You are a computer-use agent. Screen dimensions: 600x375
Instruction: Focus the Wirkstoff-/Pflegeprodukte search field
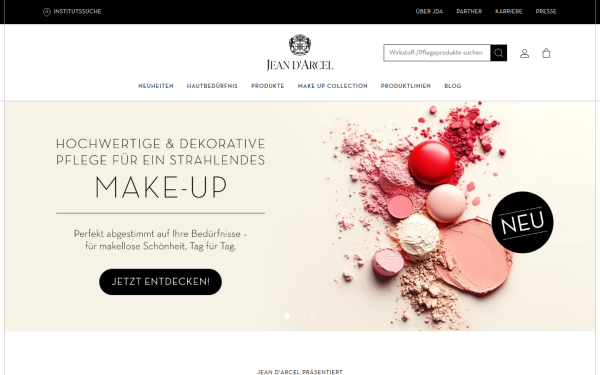click(437, 53)
